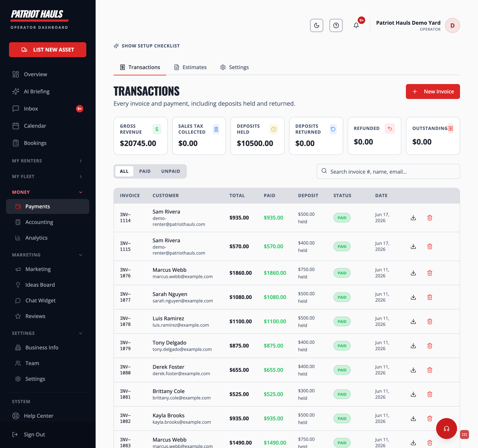
Task: Click the Gross Revenue summary card
Action: pos(140,136)
